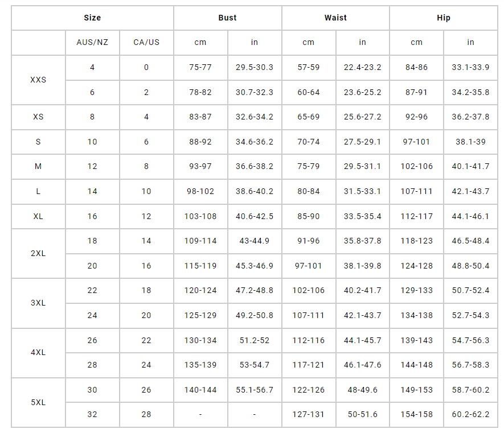Screen dimensions: 504x433
Task: Click the XL size label
Action: pyautogui.click(x=38, y=216)
